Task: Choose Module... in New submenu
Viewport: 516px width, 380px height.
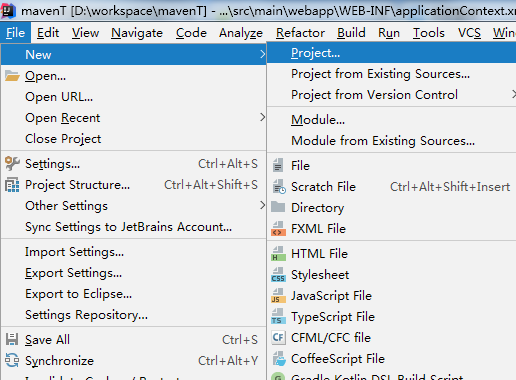Action: tap(392, 120)
